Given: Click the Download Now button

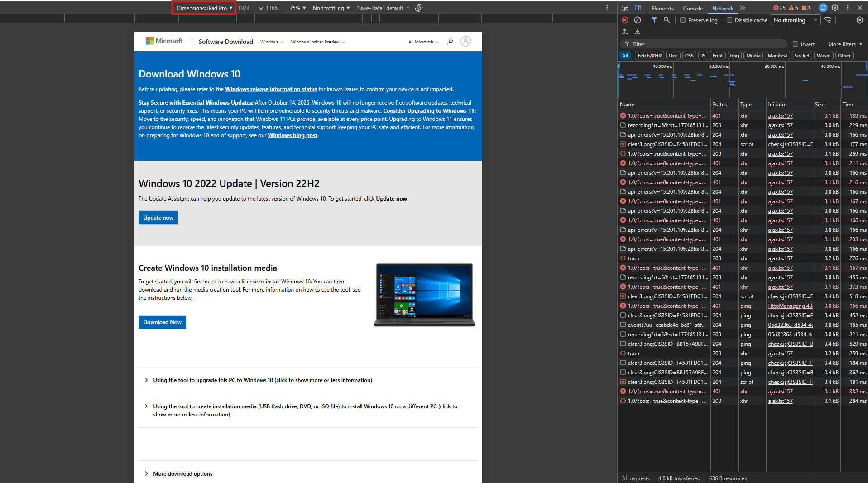Looking at the screenshot, I should point(162,322).
